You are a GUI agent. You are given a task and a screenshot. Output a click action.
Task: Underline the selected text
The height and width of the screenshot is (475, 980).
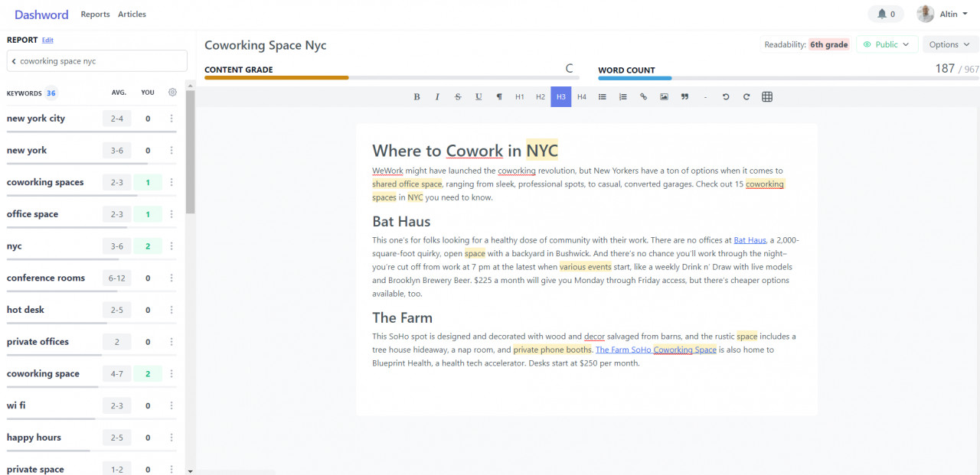pos(479,97)
